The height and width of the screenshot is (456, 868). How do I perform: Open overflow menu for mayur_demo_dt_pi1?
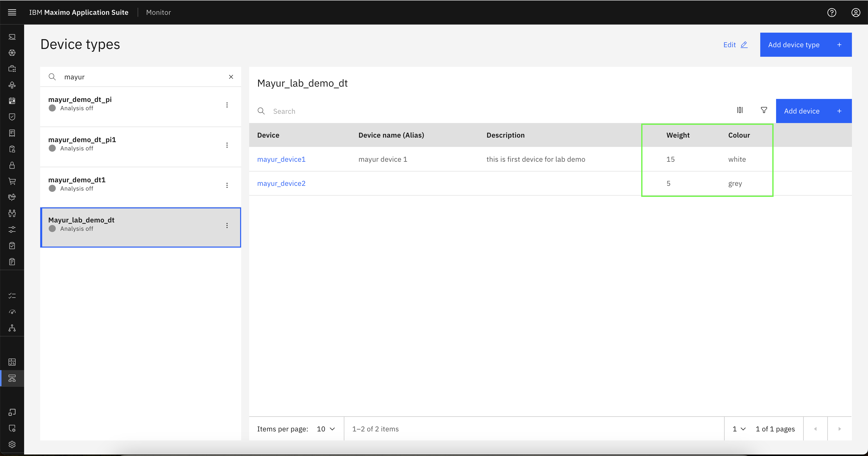pyautogui.click(x=227, y=145)
